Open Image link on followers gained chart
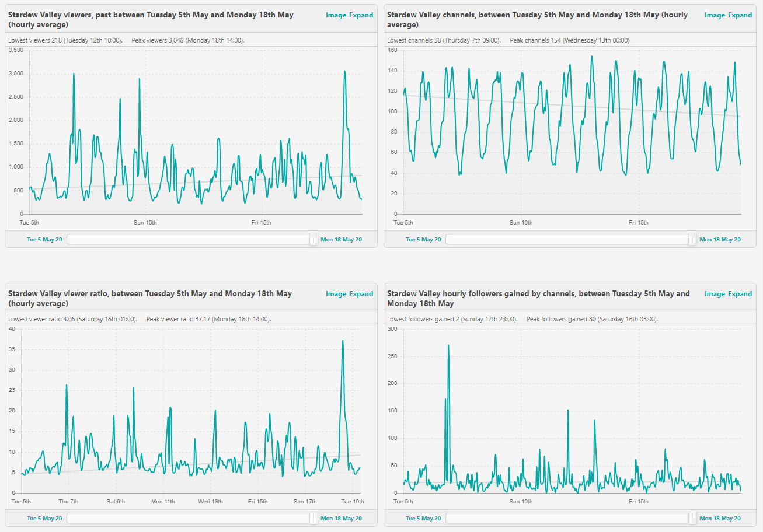This screenshot has width=763, height=532. (x=715, y=294)
